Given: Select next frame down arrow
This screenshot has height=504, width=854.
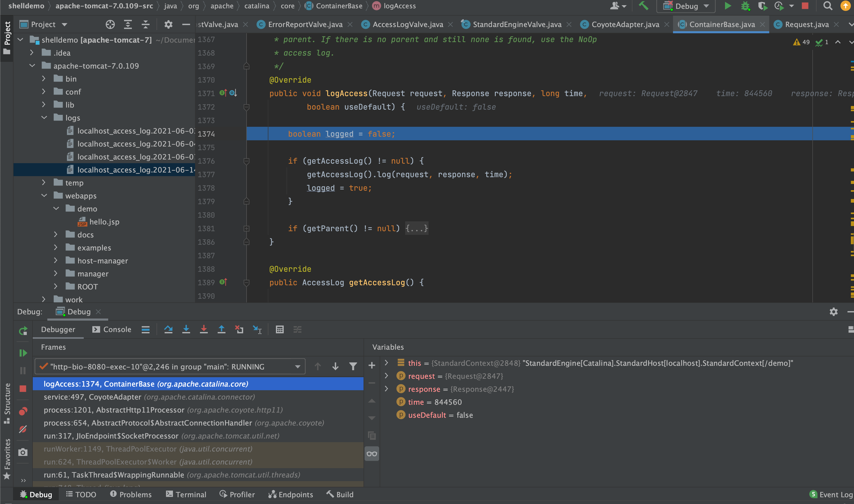Looking at the screenshot, I should click(x=335, y=366).
